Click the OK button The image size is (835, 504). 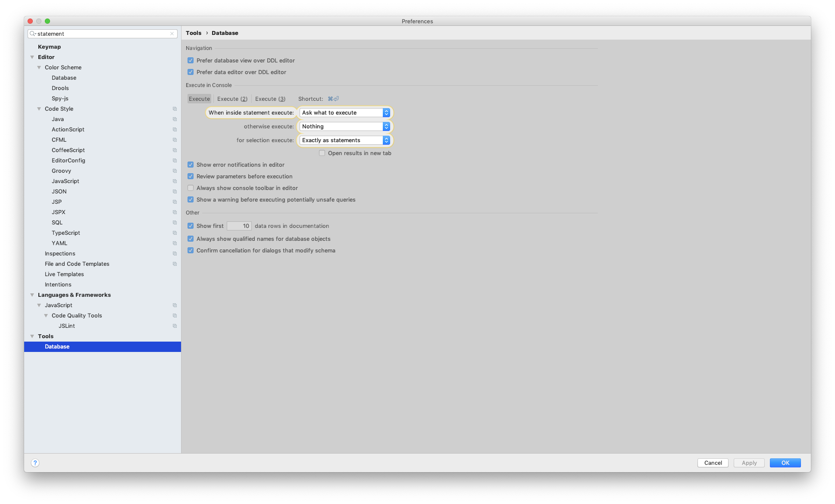tap(785, 463)
